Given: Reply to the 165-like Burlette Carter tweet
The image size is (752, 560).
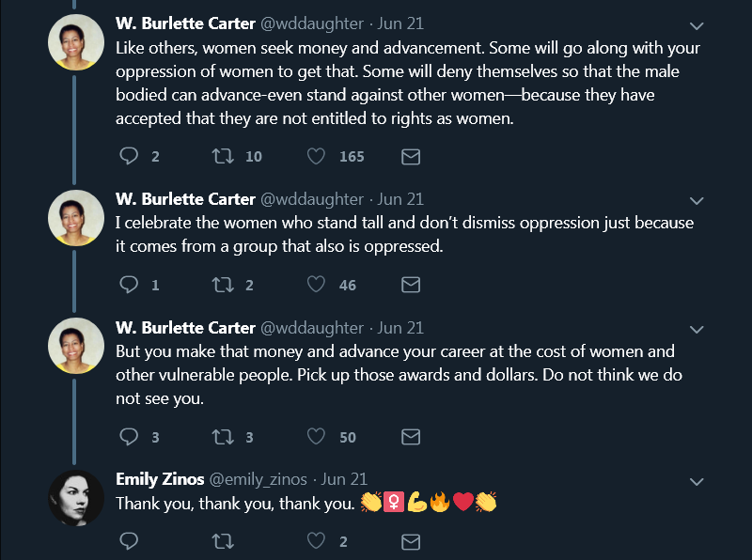Looking at the screenshot, I should coord(130,157).
